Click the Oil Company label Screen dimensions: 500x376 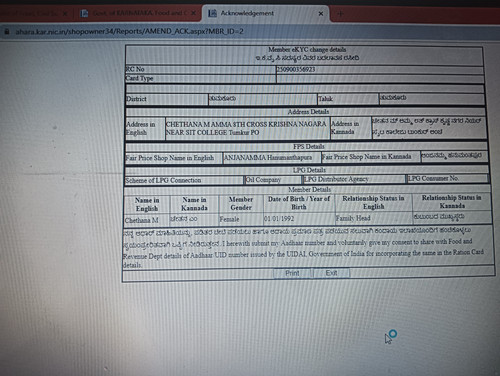263,180
